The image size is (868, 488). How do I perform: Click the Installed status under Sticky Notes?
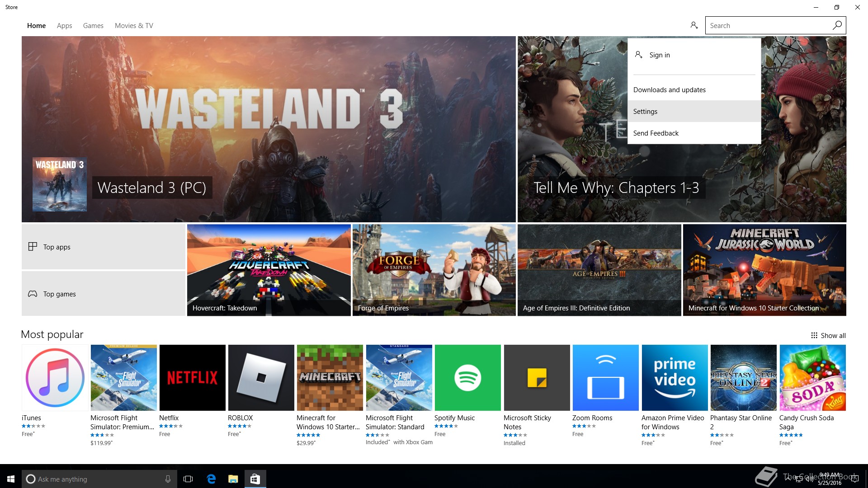coord(514,443)
